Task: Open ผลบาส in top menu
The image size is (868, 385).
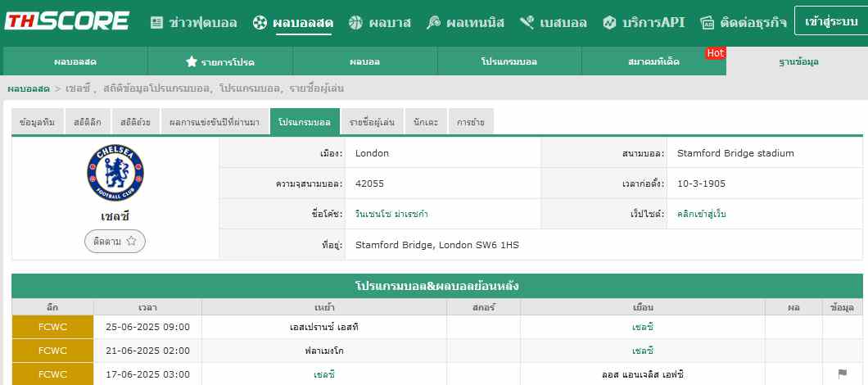Action: [x=390, y=23]
